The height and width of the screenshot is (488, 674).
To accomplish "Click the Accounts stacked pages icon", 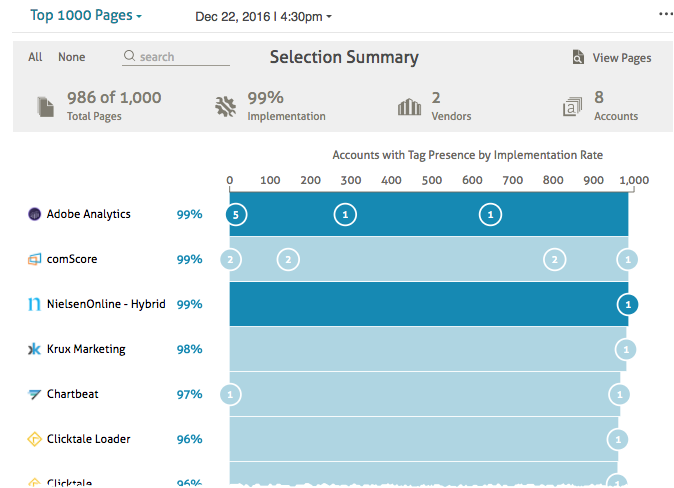I will coord(573,107).
